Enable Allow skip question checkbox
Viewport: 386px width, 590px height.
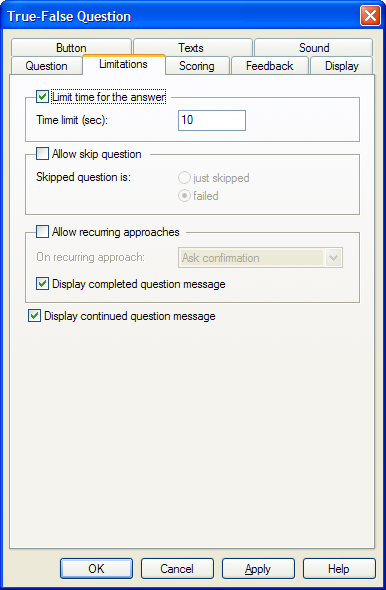[x=43, y=154]
